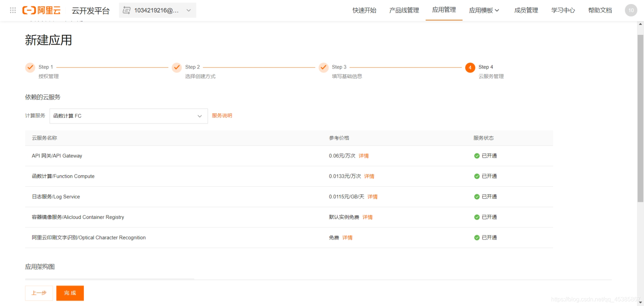644x306 pixels.
Task: Click Step 3 check icon
Action: click(324, 67)
